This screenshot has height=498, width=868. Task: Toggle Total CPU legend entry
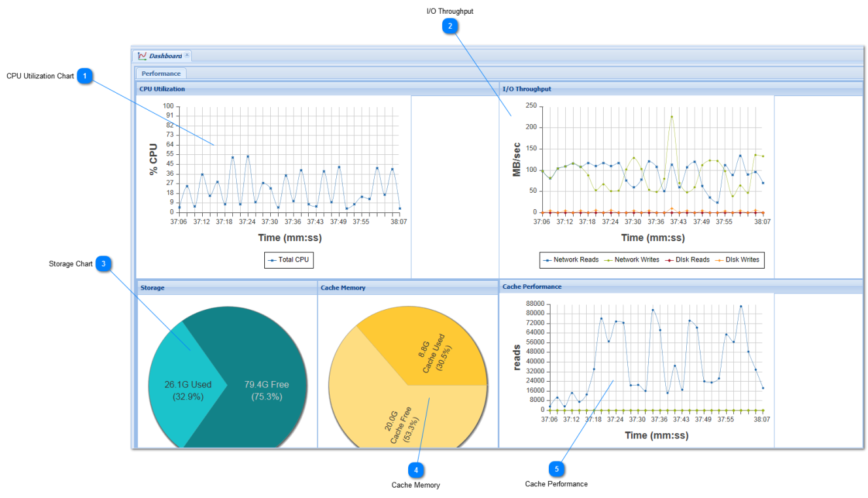(289, 260)
